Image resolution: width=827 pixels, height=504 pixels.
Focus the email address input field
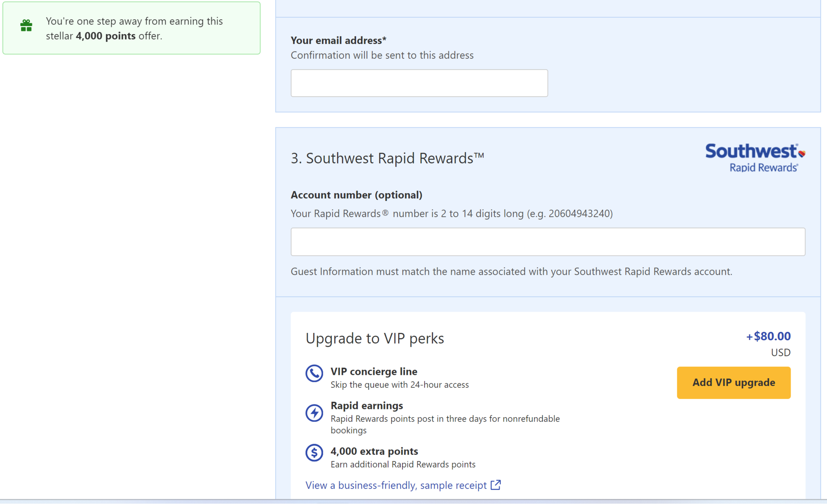(x=419, y=83)
